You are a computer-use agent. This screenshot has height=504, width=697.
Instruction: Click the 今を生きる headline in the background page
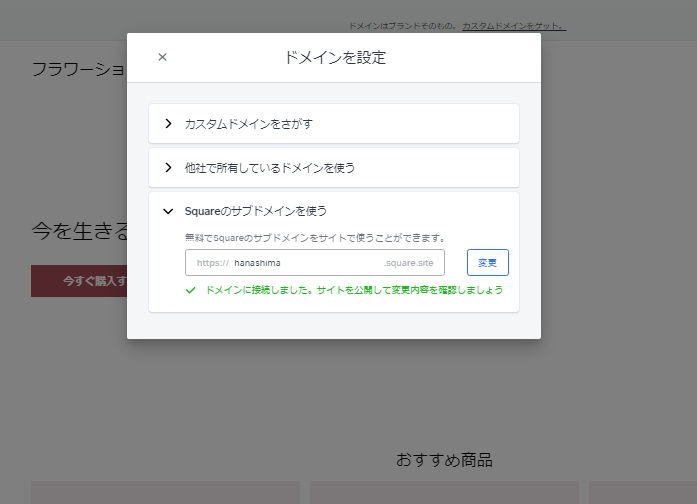(x=80, y=231)
